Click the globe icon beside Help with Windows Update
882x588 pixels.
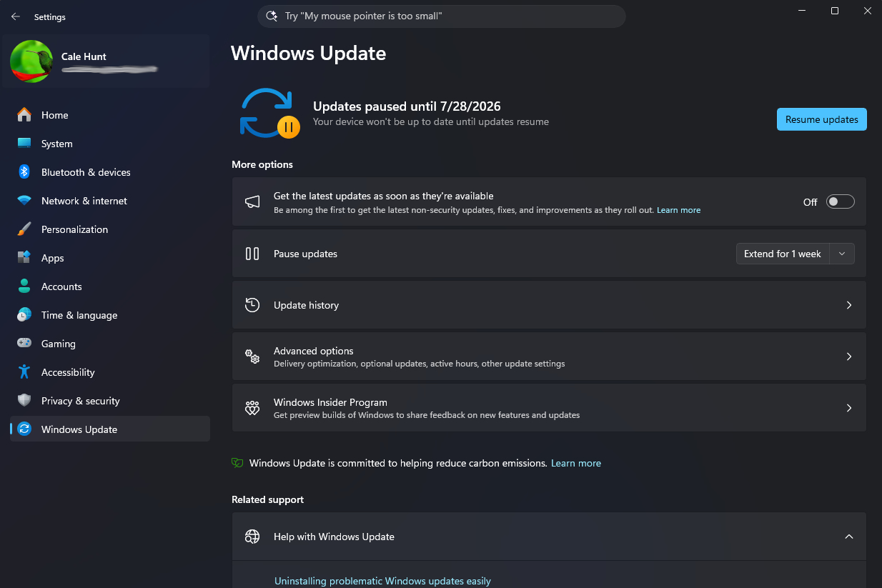252,537
